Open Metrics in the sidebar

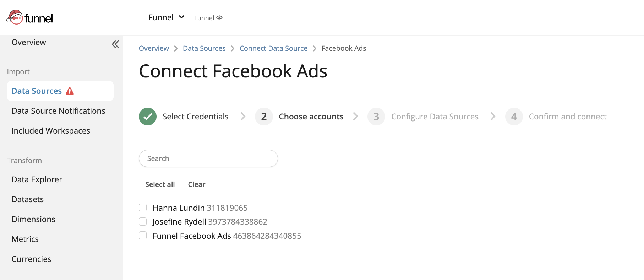point(25,239)
